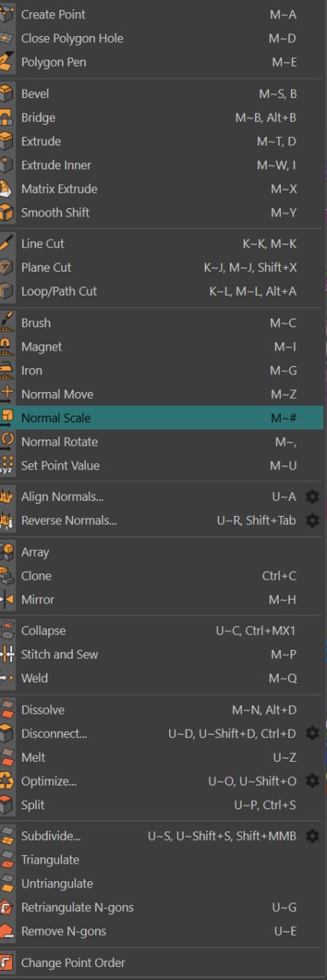
Task: Open Reverse Normals settings gear
Action: point(312,521)
